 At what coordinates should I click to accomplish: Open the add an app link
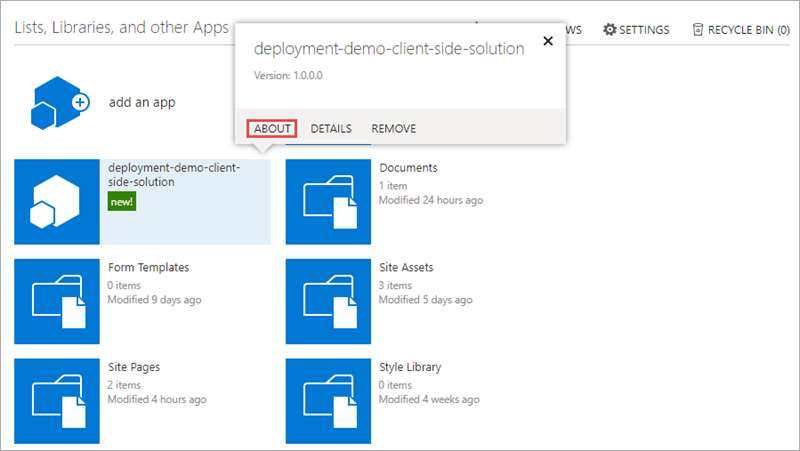click(x=142, y=103)
